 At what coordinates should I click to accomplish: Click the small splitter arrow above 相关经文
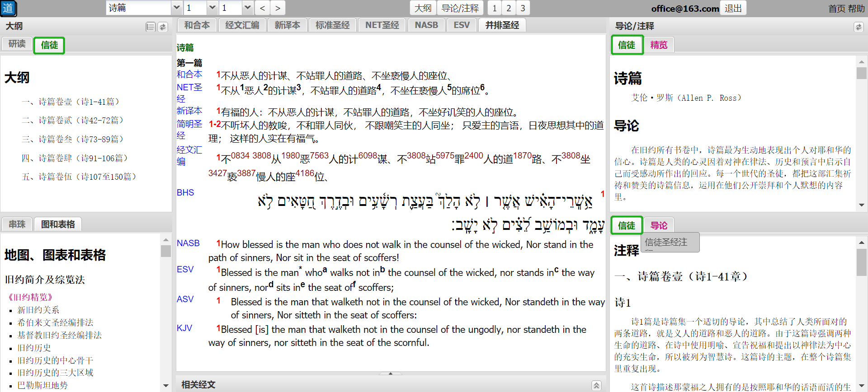(391, 373)
